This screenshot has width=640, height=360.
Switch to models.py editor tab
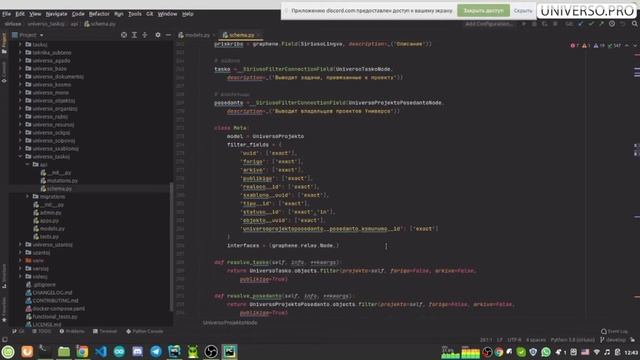coord(196,35)
